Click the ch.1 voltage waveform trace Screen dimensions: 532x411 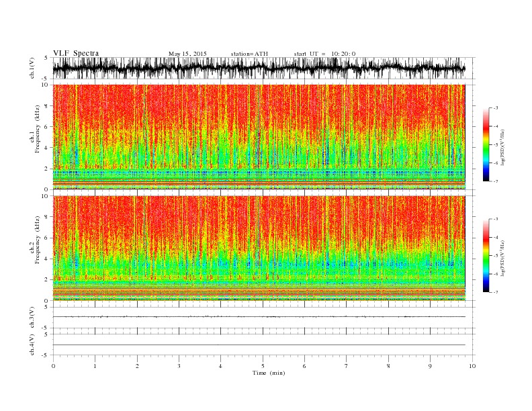259,68
